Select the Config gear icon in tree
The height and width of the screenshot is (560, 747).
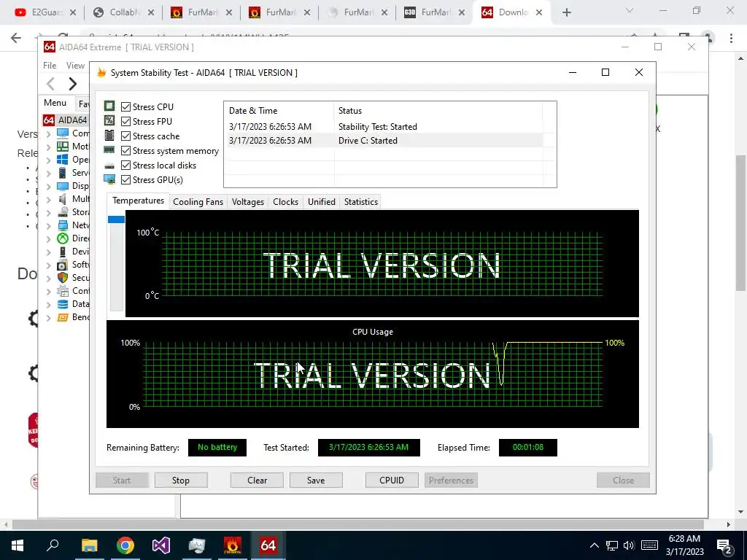(x=63, y=290)
